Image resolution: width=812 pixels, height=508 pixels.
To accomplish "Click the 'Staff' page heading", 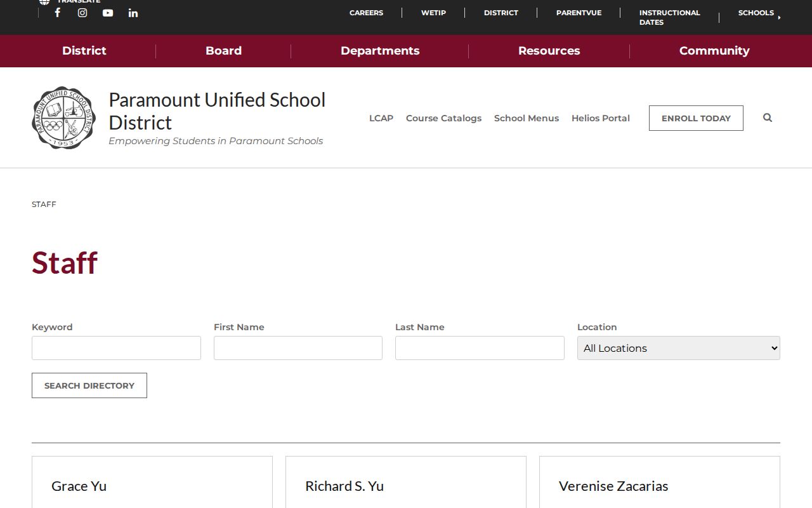I will pyautogui.click(x=65, y=262).
